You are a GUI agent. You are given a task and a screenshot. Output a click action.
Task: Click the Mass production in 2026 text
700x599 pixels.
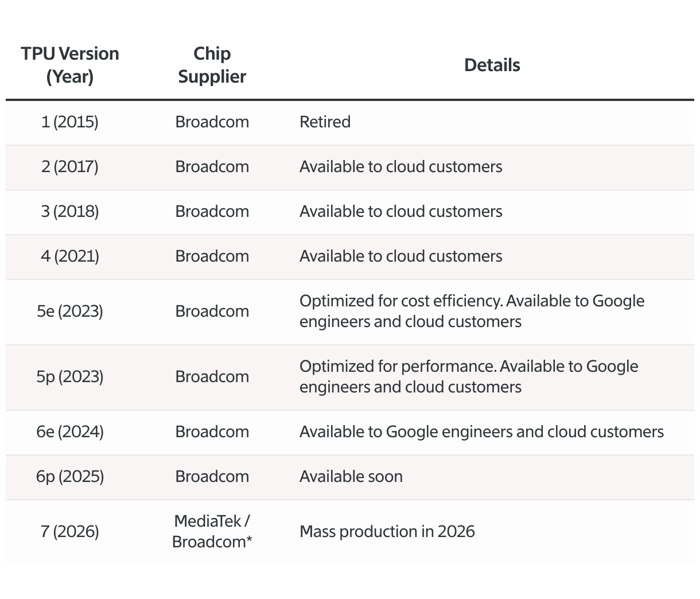coord(387,531)
